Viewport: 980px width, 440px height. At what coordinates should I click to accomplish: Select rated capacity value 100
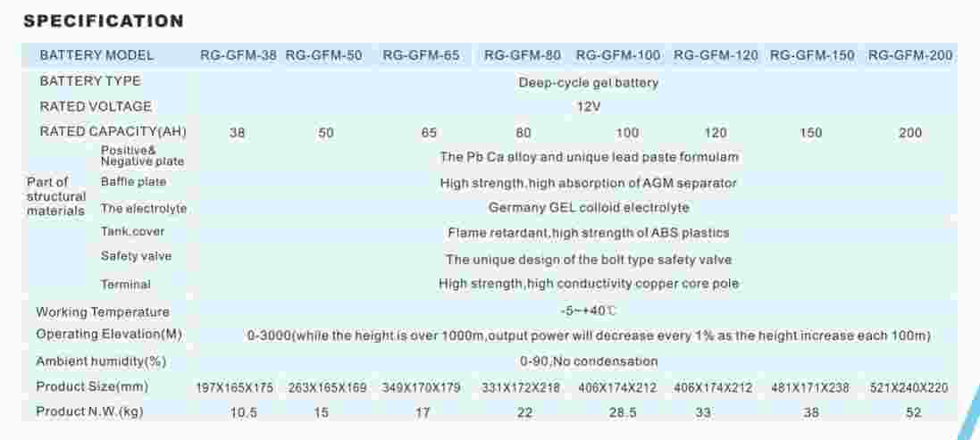[627, 133]
